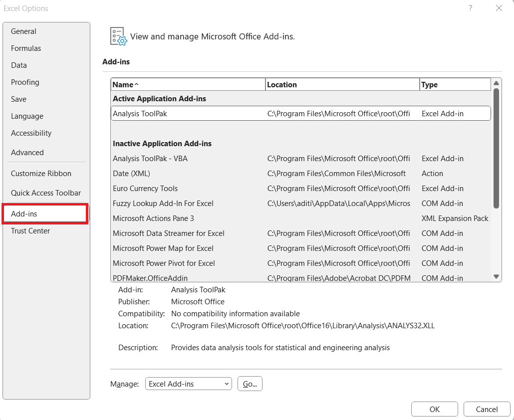514x420 pixels.
Task: Open the Manage Excel Add-ins dropdown
Action: coord(189,384)
